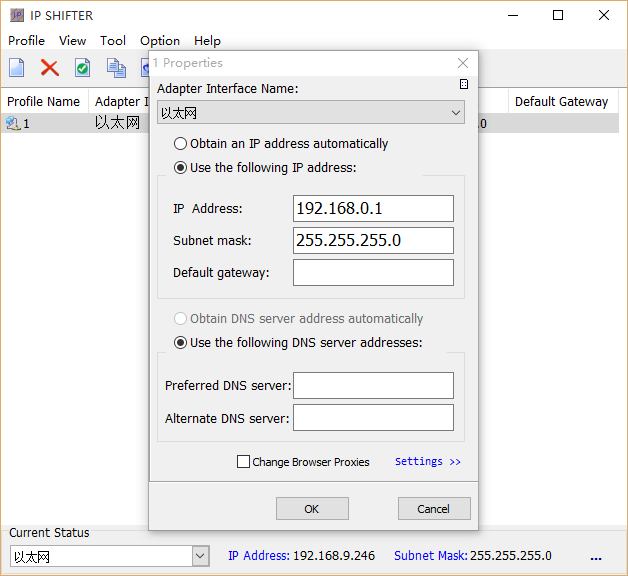Viewport: 628px width, 576px height.
Task: Close the 1 Properties dialog
Action: coord(462,63)
